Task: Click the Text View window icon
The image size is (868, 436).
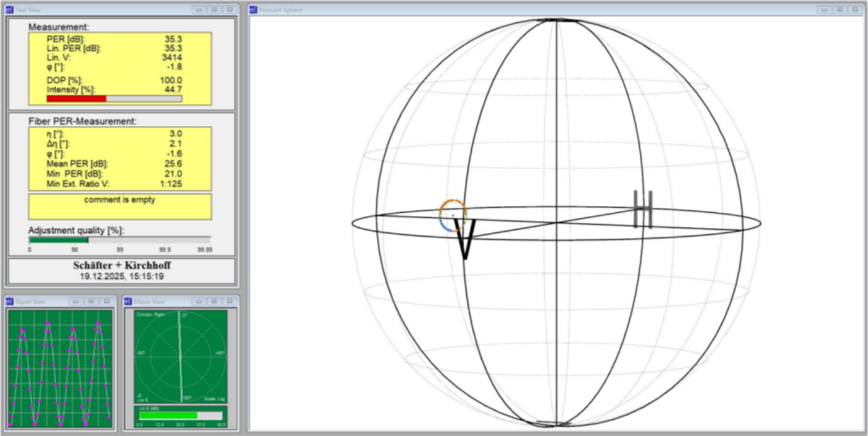Action: click(8, 9)
